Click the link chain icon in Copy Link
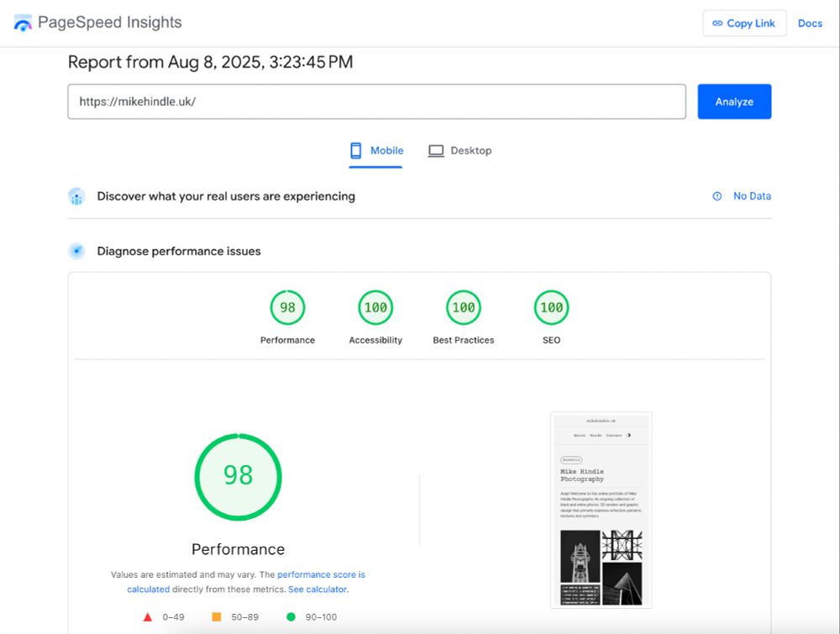Viewport: 840px width, 634px height. pos(717,23)
